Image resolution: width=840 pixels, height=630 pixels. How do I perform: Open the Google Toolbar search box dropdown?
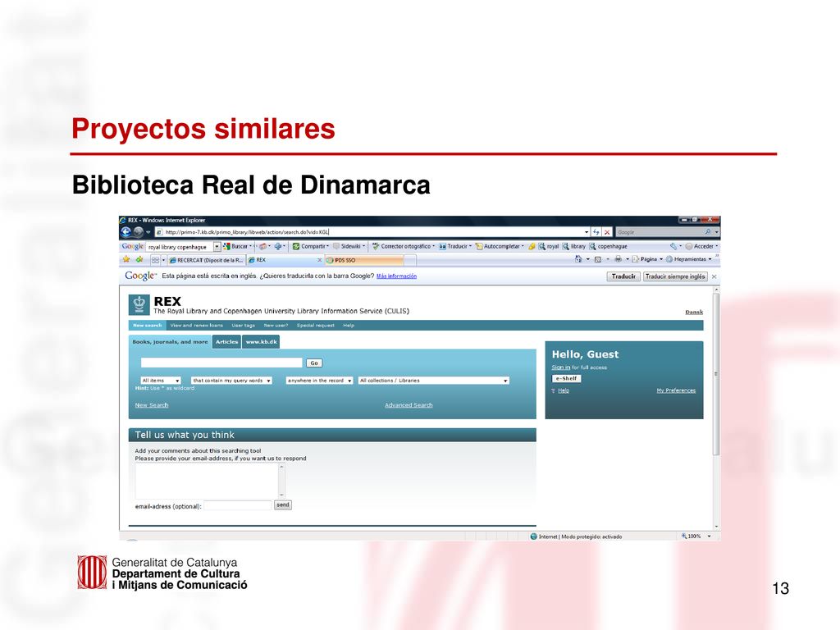click(x=217, y=247)
